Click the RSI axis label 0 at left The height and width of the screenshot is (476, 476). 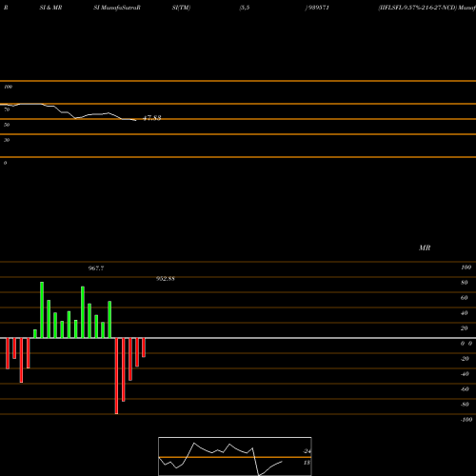pyautogui.click(x=5, y=163)
